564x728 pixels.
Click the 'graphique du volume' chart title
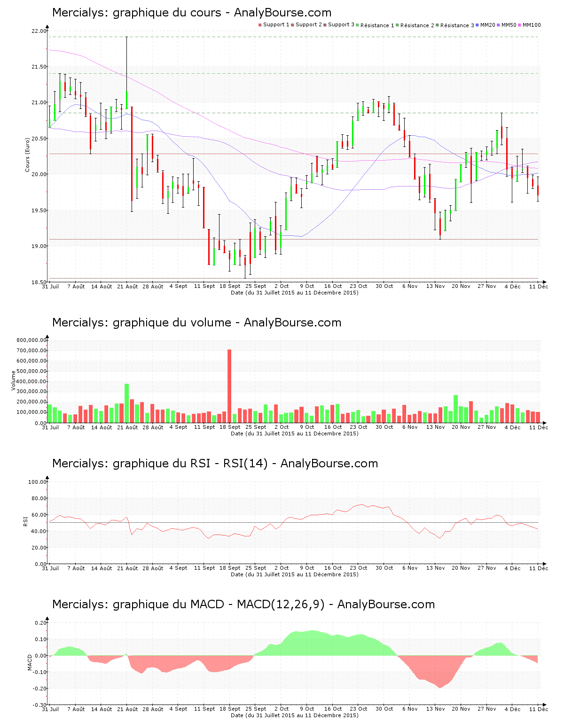196,323
